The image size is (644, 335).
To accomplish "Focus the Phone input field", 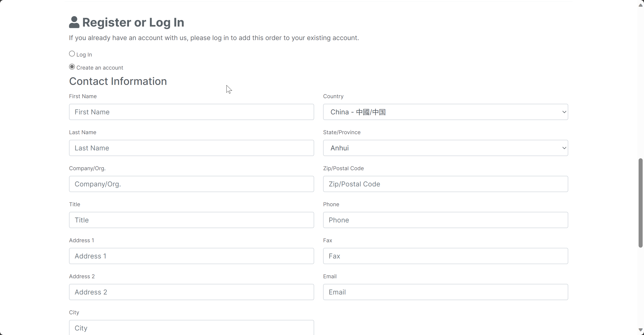I will click(x=445, y=220).
